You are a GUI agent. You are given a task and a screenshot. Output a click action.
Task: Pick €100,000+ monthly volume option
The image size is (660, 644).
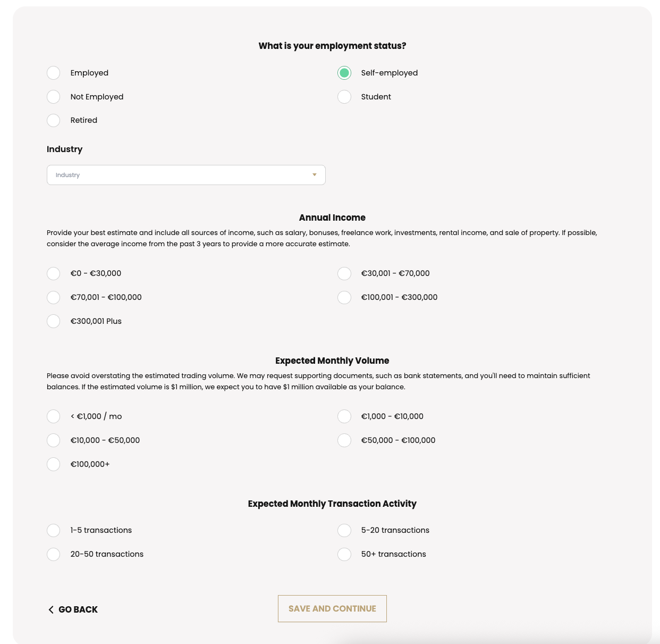[54, 464]
